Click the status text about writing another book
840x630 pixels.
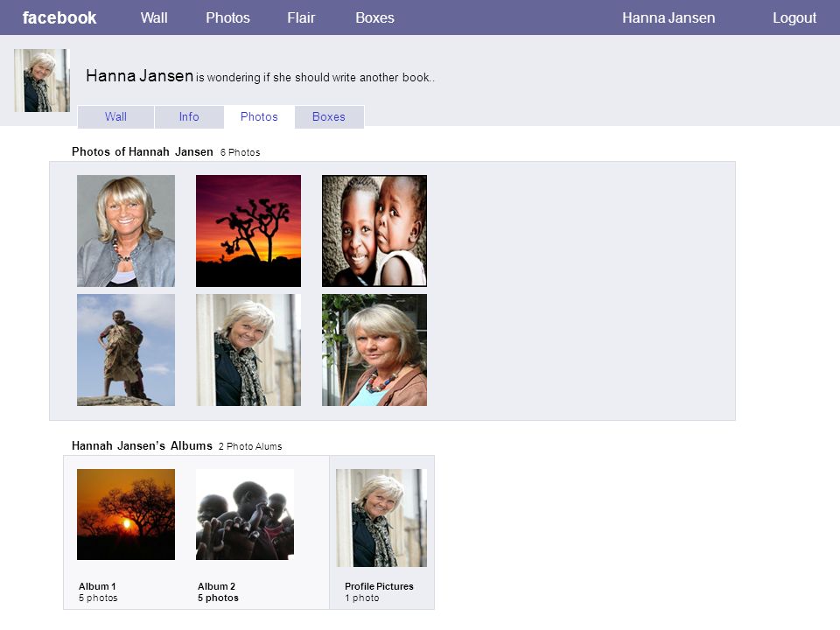pyautogui.click(x=315, y=78)
